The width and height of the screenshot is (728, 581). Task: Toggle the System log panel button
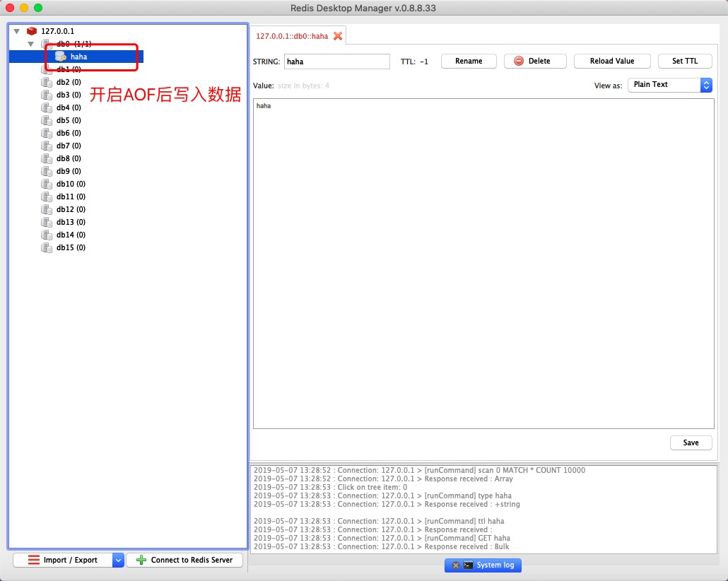(483, 565)
